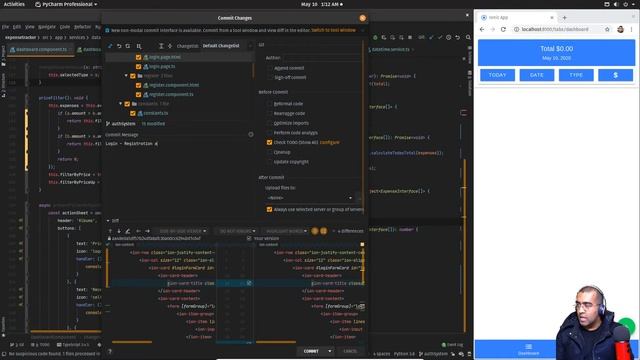Image resolution: width=640 pixels, height=360 pixels.
Task: Uncheck constants.ts file checkbox
Action: coord(133,113)
